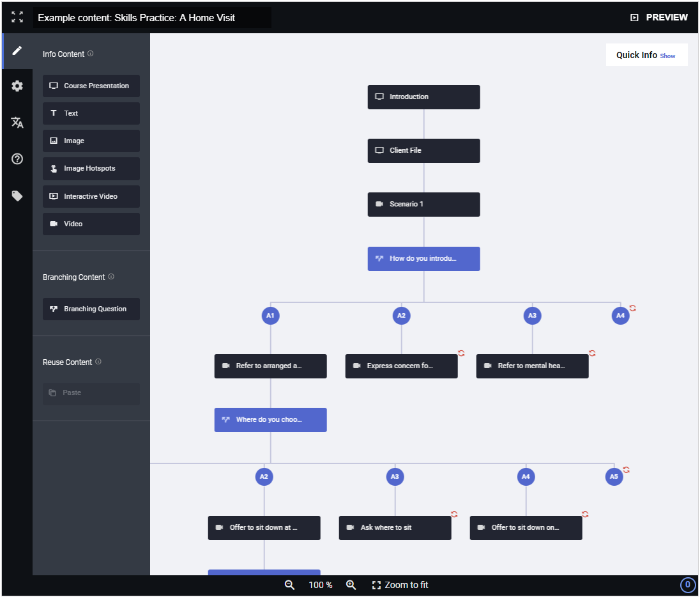Open the metadata tag icon tab
Image resolution: width=700 pixels, height=597 pixels.
click(x=17, y=196)
